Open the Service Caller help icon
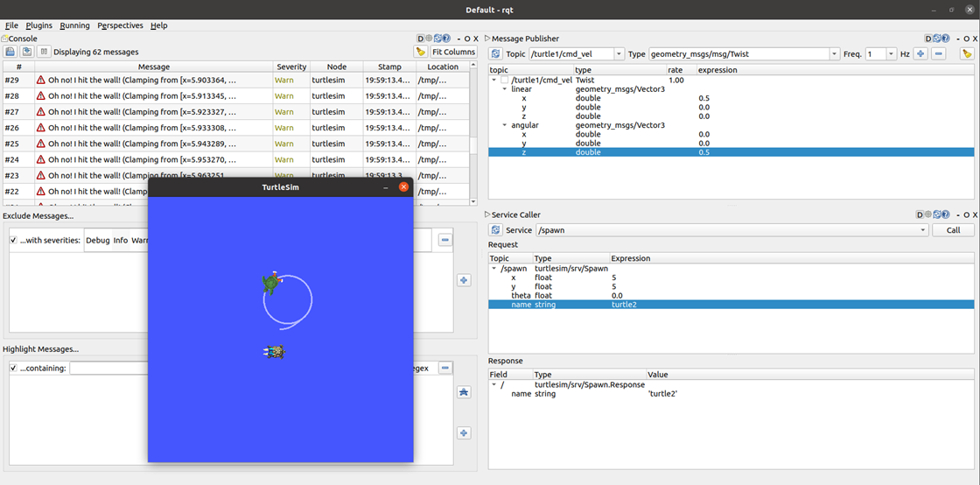 coord(946,214)
